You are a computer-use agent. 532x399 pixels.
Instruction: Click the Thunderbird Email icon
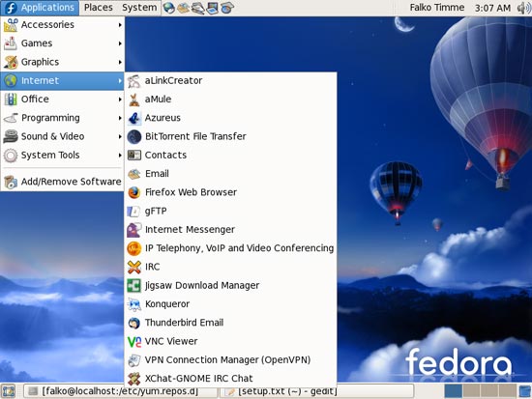(134, 323)
